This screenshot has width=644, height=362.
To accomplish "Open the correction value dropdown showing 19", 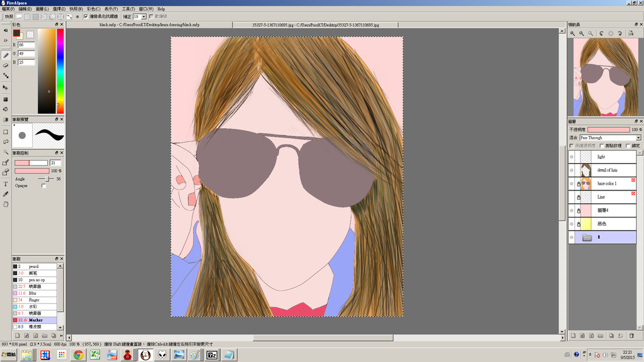I will coord(140,16).
